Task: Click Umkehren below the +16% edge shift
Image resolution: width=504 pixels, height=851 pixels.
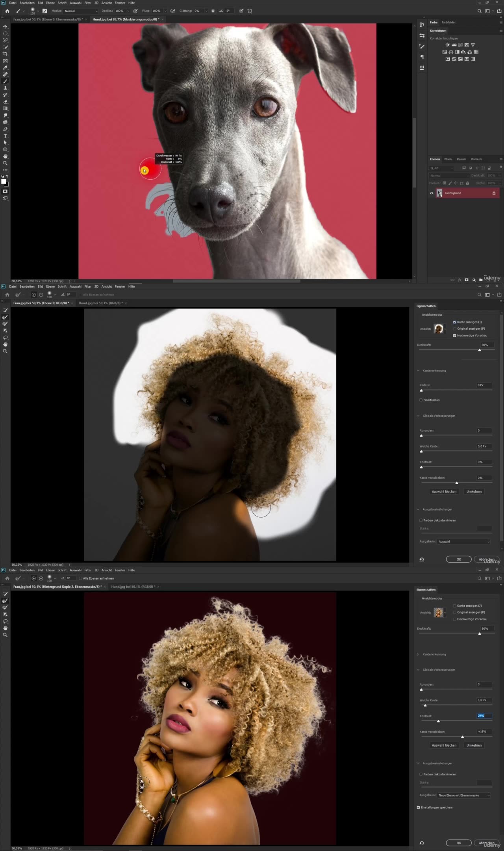Action: pyautogui.click(x=474, y=745)
